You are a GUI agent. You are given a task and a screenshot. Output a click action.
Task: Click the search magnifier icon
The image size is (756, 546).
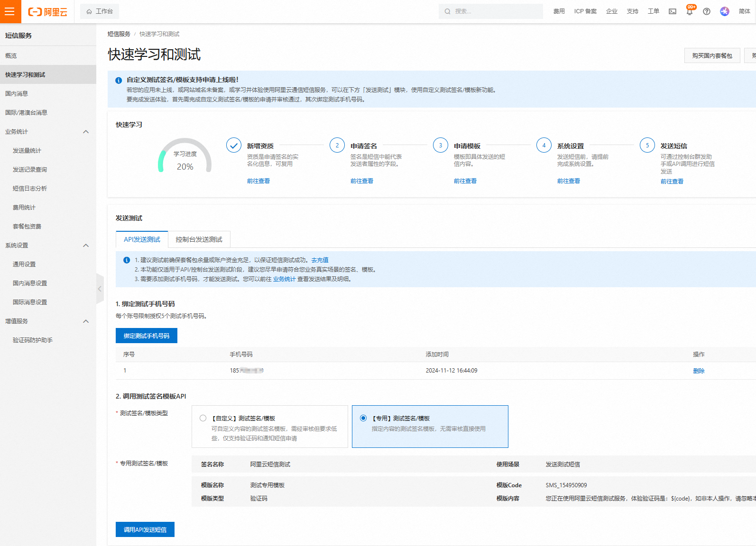point(447,11)
